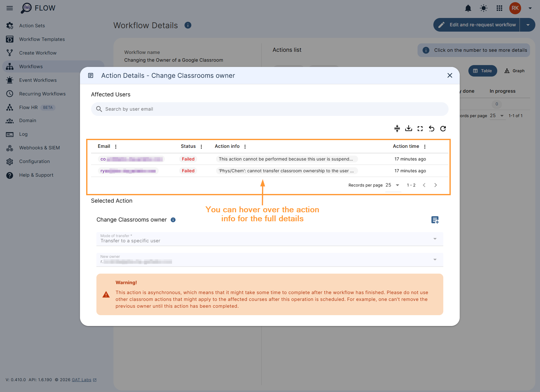Toggle fullscreen view of the users table
The image size is (540, 392).
click(x=420, y=128)
